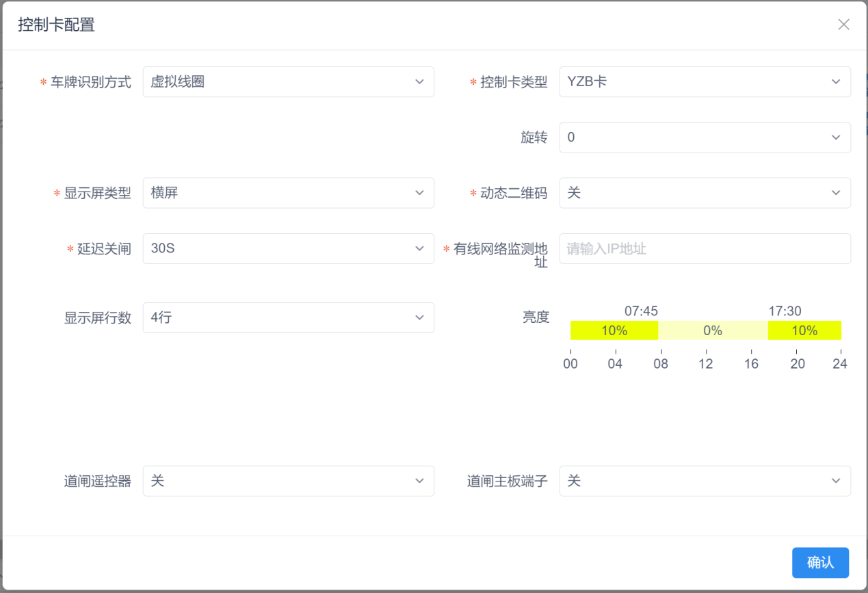Open the 旋转 dropdown
The image size is (868, 593).
click(x=705, y=137)
